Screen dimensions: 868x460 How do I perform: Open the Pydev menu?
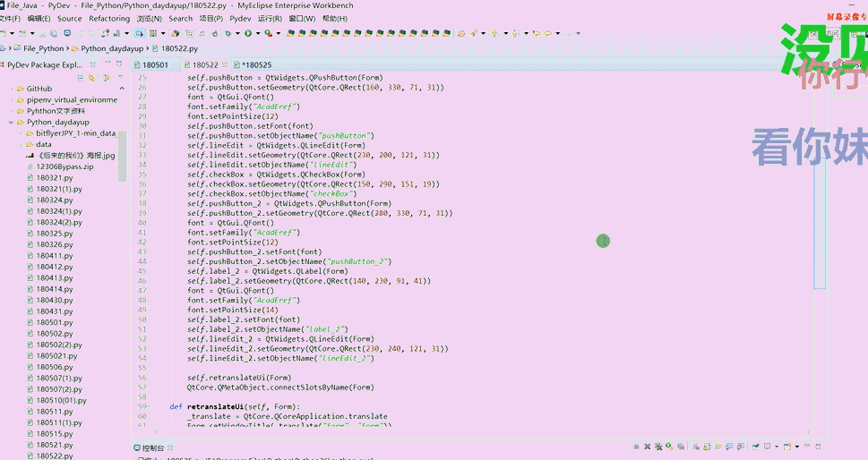tap(240, 18)
